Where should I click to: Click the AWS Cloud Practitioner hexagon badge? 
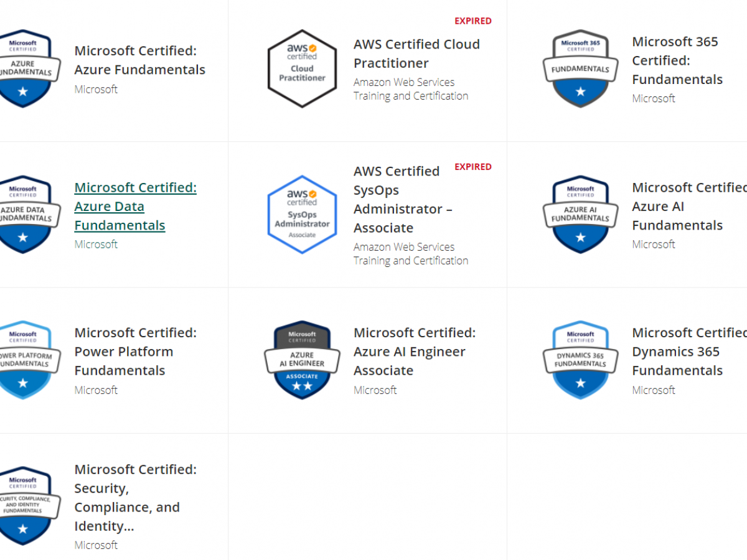click(302, 68)
